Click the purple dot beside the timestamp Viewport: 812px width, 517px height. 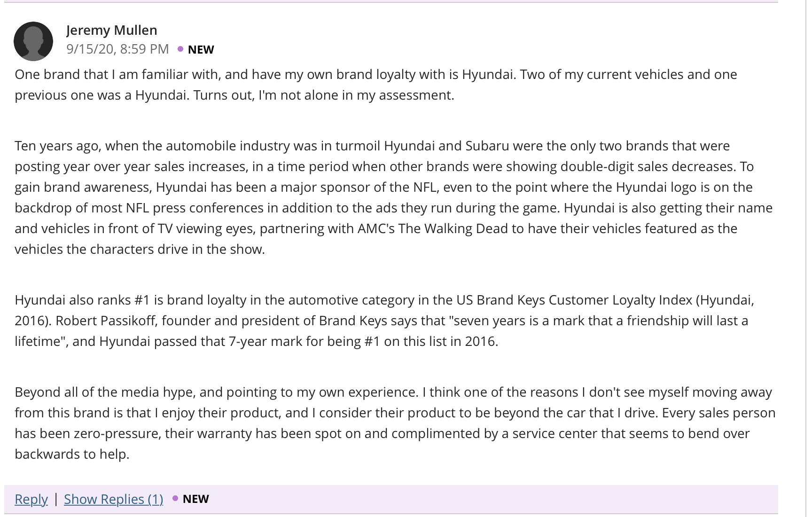point(180,49)
